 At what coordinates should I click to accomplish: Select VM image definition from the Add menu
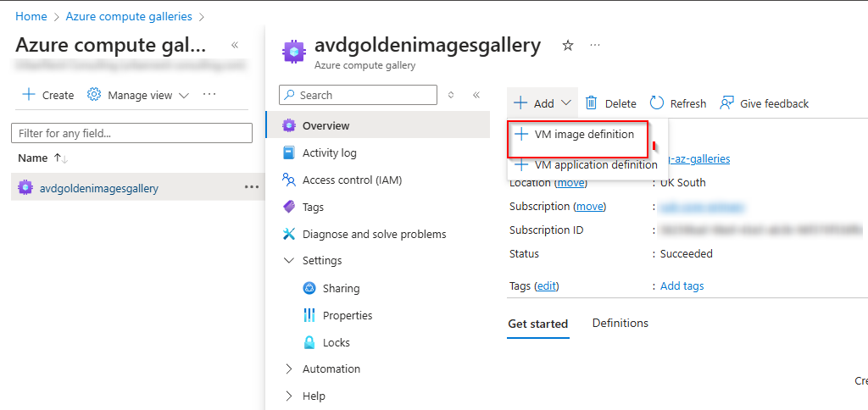(x=583, y=135)
